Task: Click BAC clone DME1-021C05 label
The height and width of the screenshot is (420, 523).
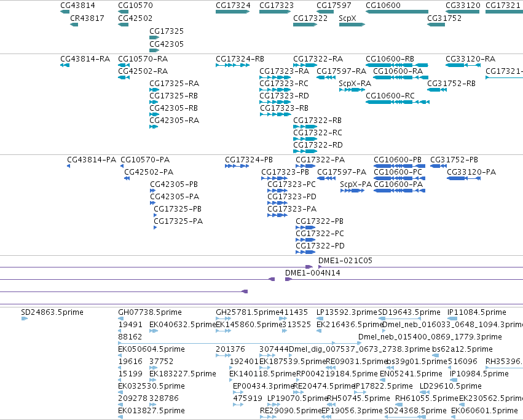Action: 345,260
